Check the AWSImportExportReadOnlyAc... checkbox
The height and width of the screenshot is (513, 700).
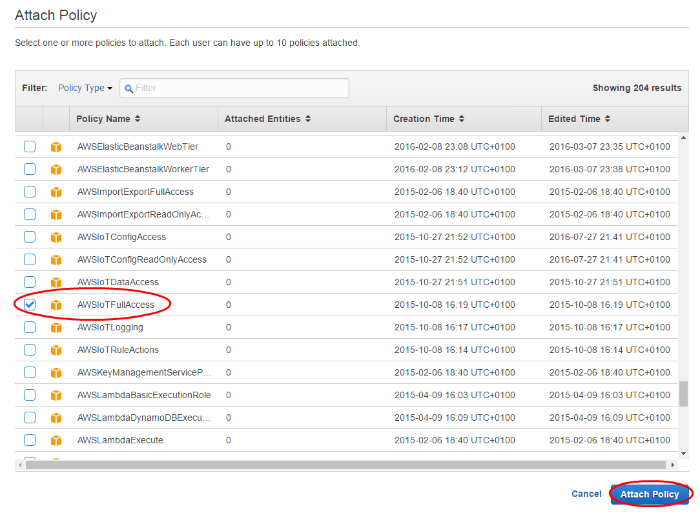[x=30, y=214]
